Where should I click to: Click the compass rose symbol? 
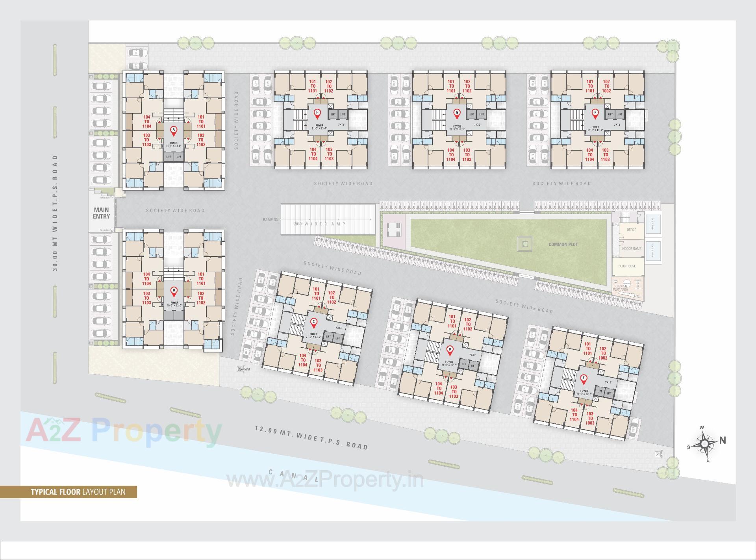(705, 443)
